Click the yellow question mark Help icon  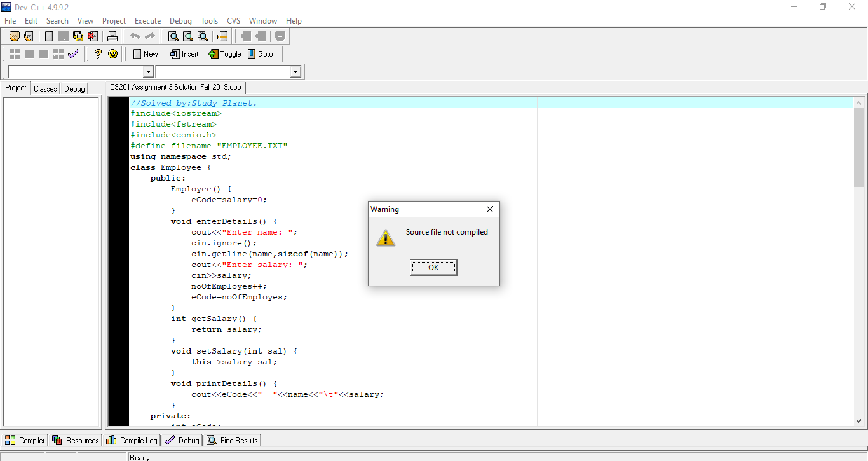(x=98, y=54)
